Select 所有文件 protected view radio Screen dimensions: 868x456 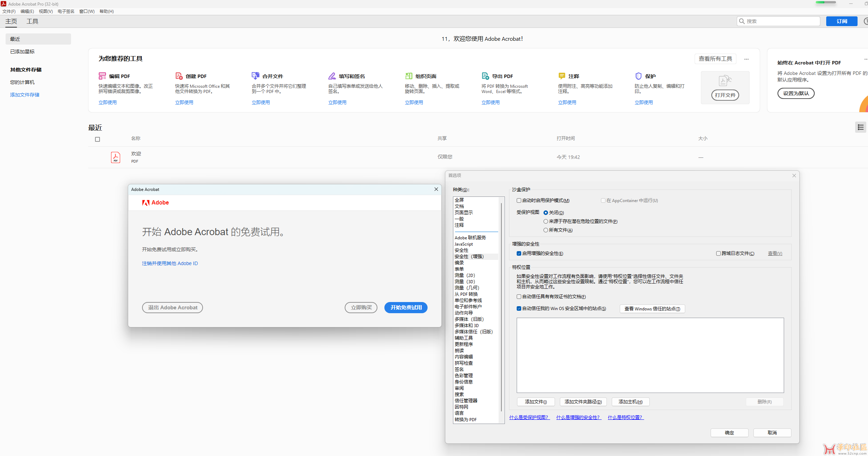coord(546,230)
